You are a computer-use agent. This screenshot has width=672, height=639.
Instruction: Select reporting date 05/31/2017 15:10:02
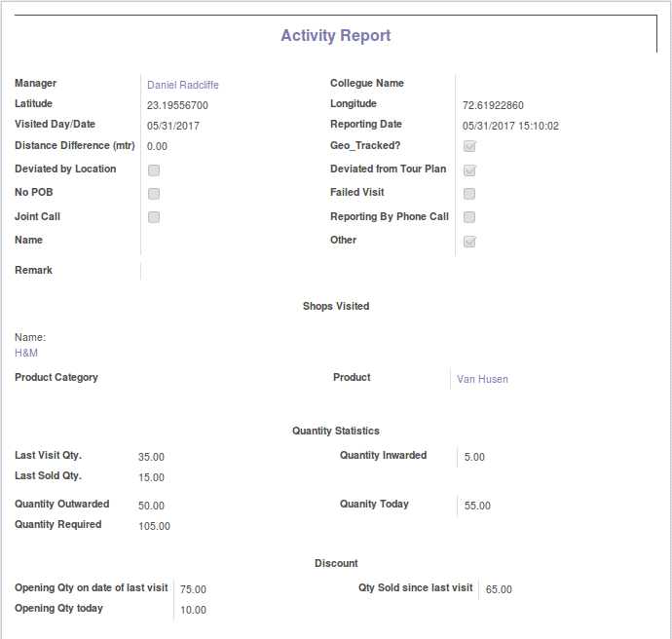click(x=510, y=126)
